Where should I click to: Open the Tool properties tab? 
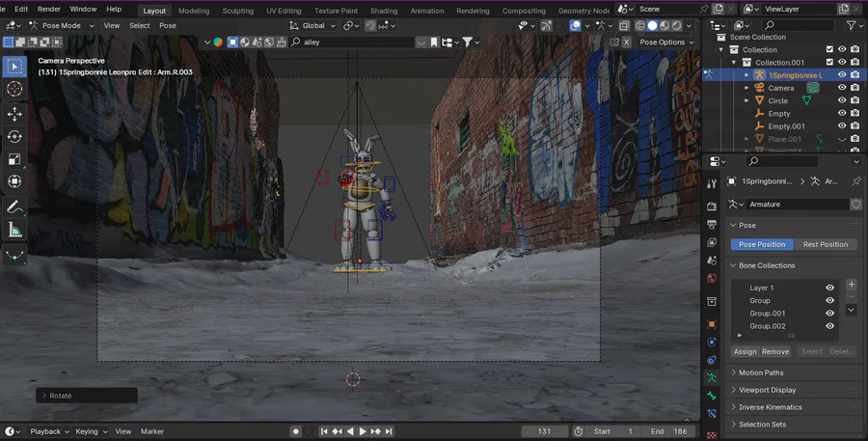click(x=712, y=184)
